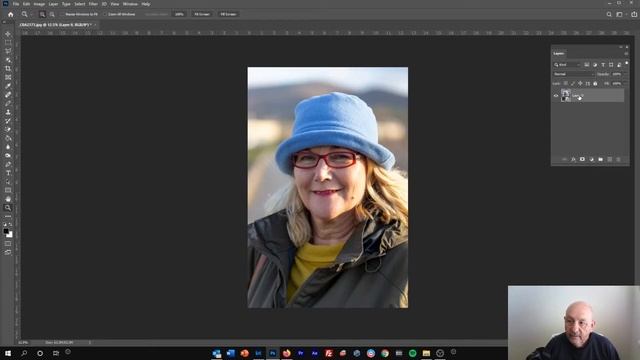
Task: Select the Rectangle shape tool
Action: click(x=8, y=191)
